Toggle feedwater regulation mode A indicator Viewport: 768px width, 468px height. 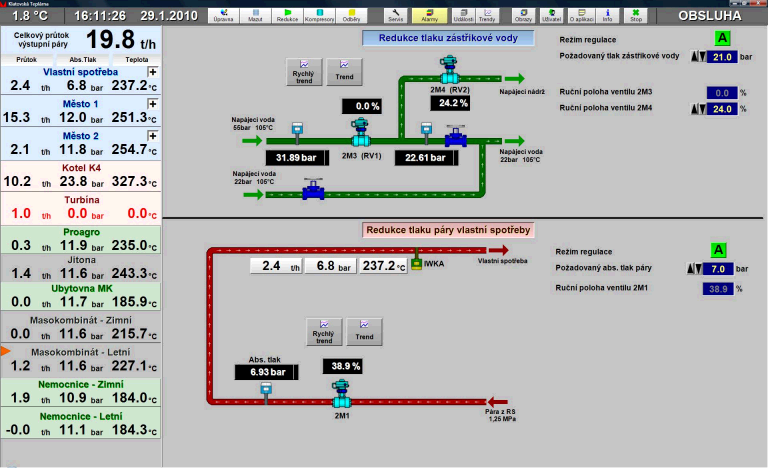coord(721,38)
